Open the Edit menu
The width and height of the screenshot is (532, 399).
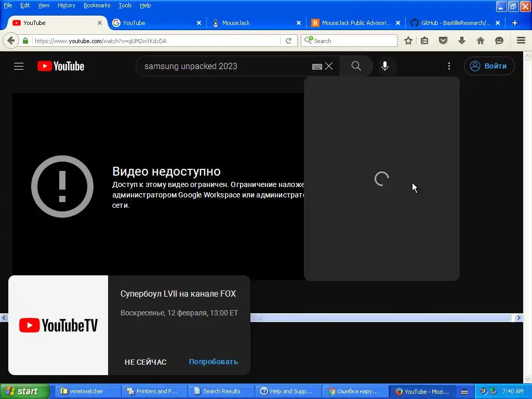25,5
